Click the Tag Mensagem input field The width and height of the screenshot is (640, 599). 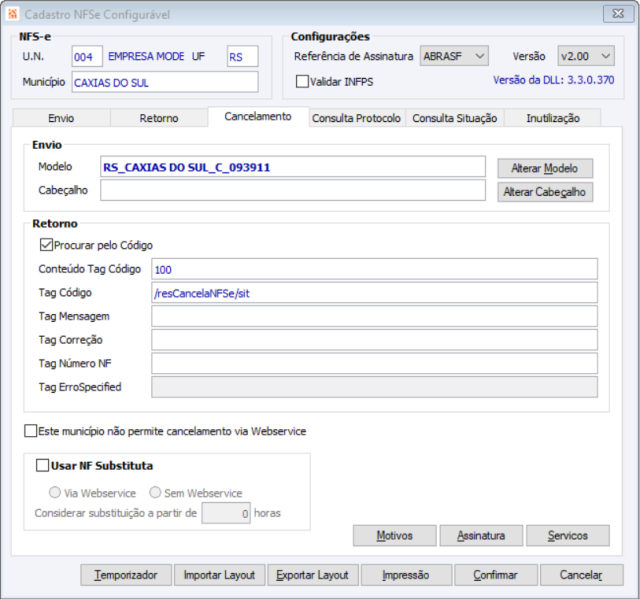pos(374,316)
